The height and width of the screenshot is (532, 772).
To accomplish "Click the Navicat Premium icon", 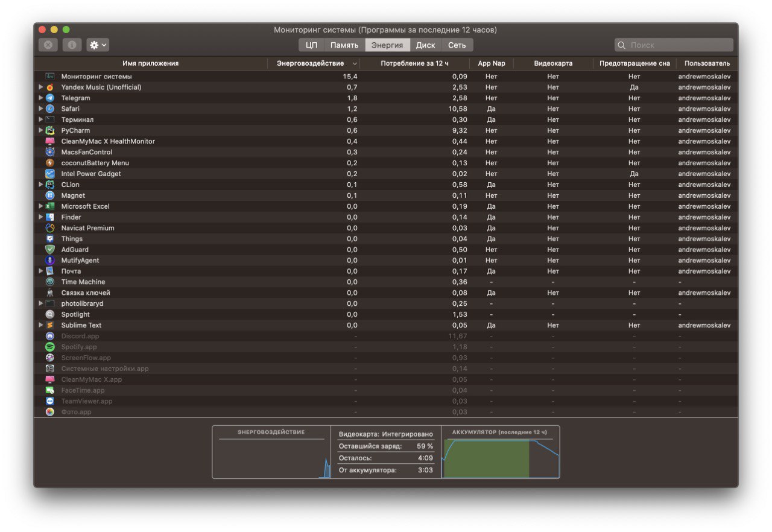I will [50, 228].
